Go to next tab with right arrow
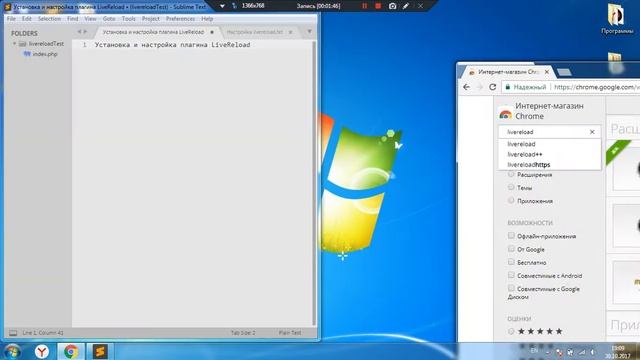The width and height of the screenshot is (640, 360). tap(85, 31)
